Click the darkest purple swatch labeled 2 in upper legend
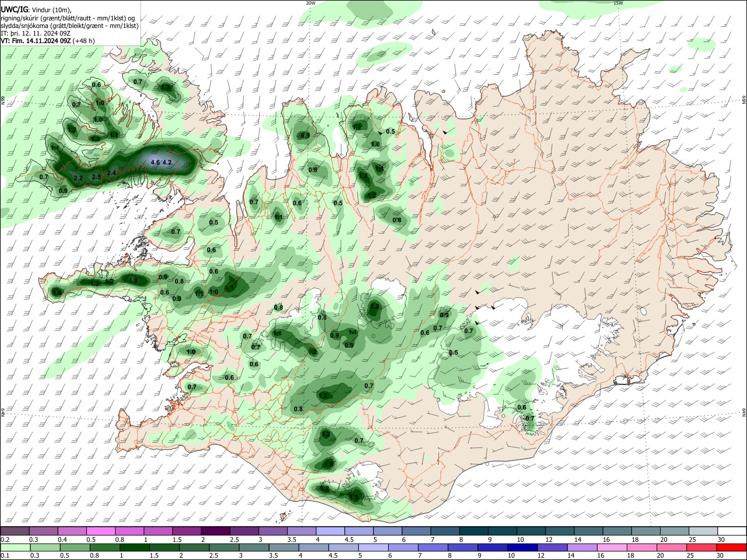The width and height of the screenshot is (747, 560). (x=215, y=531)
